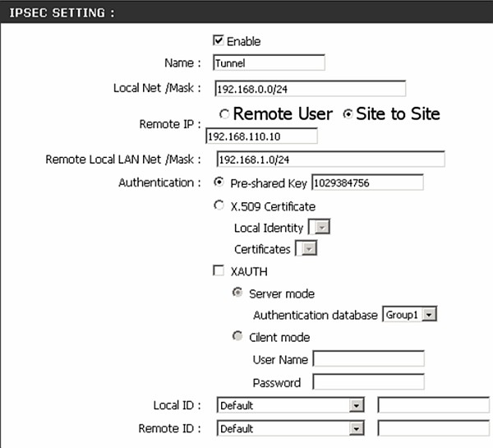Click the Remote IP address field

pyautogui.click(x=260, y=136)
